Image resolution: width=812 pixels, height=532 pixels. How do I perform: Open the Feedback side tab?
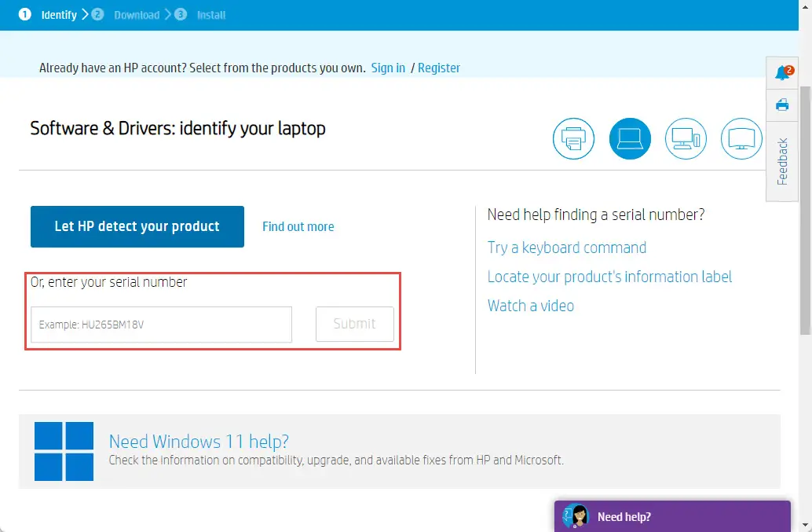[x=782, y=162]
